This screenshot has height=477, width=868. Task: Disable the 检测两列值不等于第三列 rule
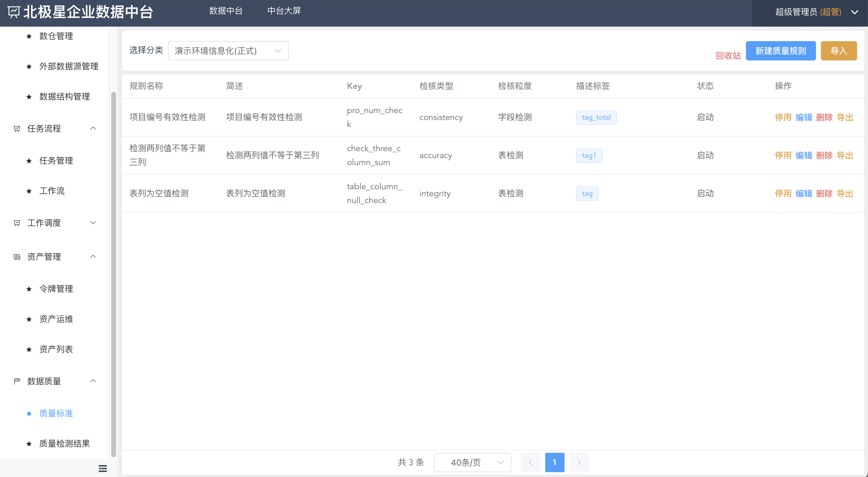[x=783, y=155]
